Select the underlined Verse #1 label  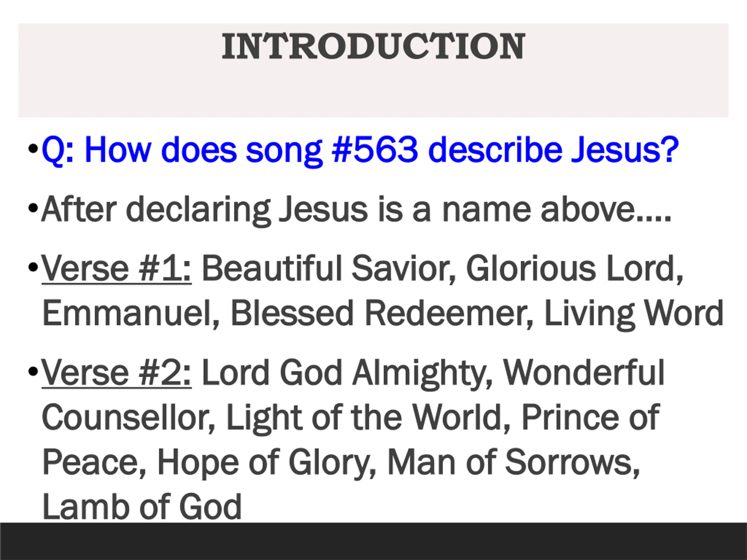click(x=116, y=268)
